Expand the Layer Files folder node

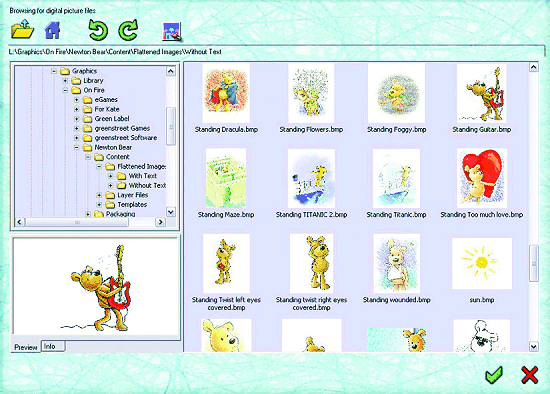click(x=99, y=195)
